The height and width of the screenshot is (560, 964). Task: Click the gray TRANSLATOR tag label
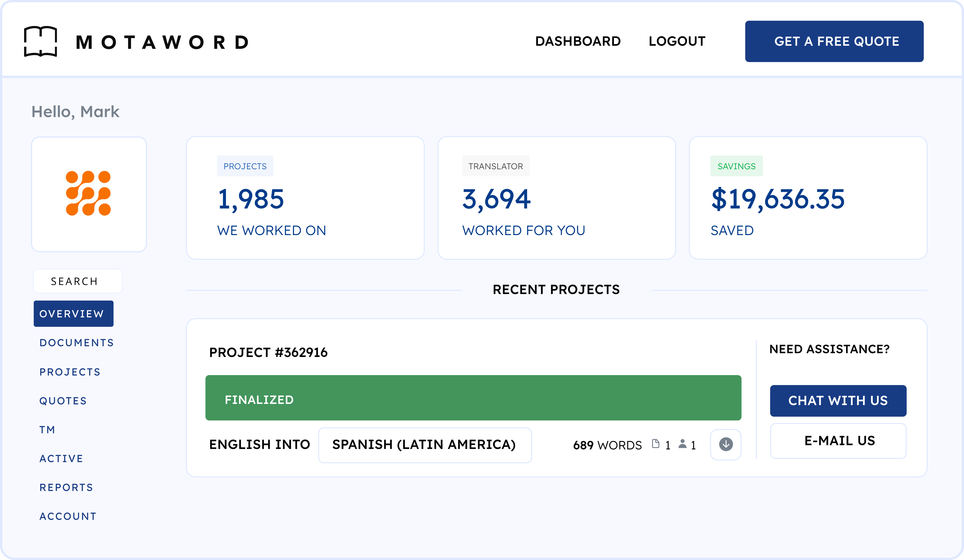(x=495, y=166)
